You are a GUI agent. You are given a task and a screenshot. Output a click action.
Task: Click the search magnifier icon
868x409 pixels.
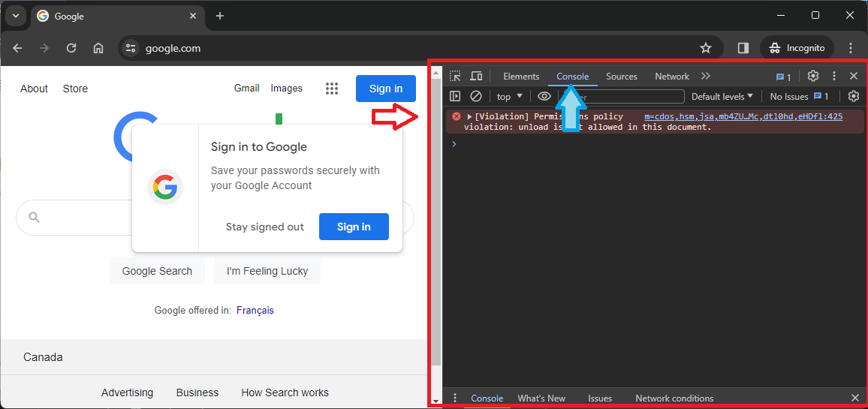tap(35, 217)
